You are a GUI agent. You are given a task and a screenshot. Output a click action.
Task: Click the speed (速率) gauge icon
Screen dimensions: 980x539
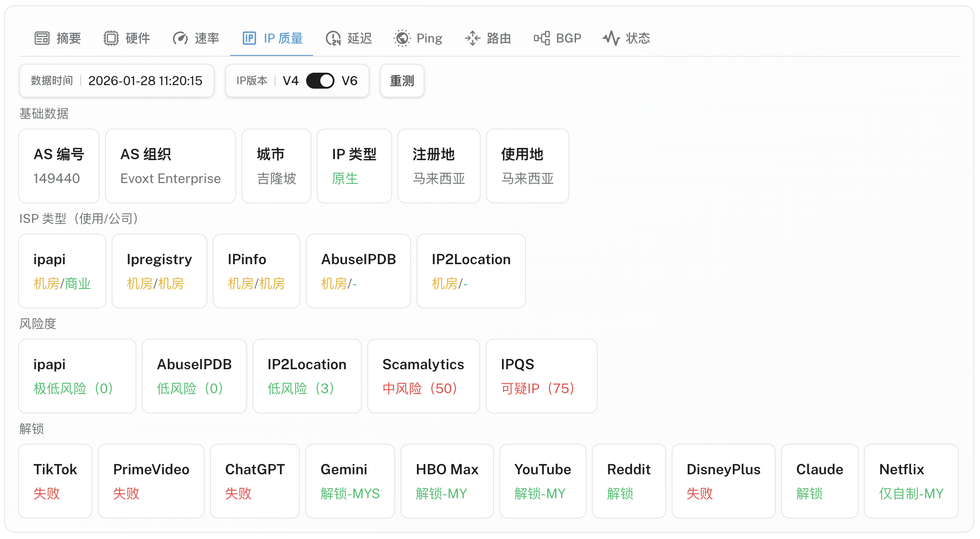pos(180,38)
